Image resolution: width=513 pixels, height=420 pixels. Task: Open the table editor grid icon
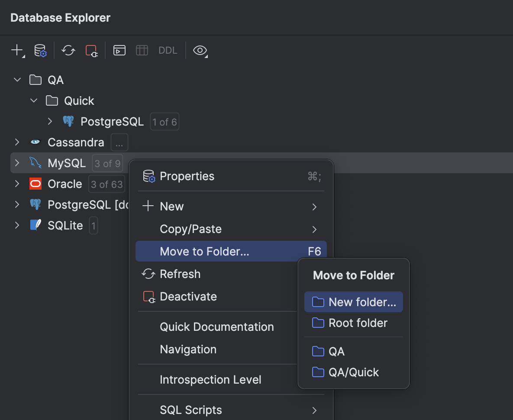point(142,50)
